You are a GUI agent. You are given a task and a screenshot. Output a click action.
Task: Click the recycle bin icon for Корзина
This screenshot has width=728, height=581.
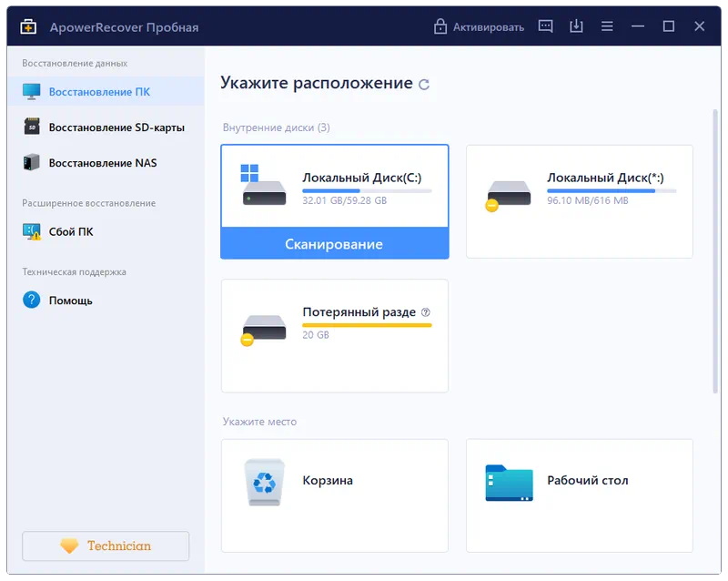pyautogui.click(x=264, y=482)
